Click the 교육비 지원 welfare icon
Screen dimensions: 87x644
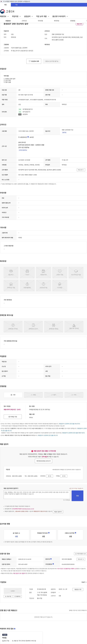tap(60, 273)
